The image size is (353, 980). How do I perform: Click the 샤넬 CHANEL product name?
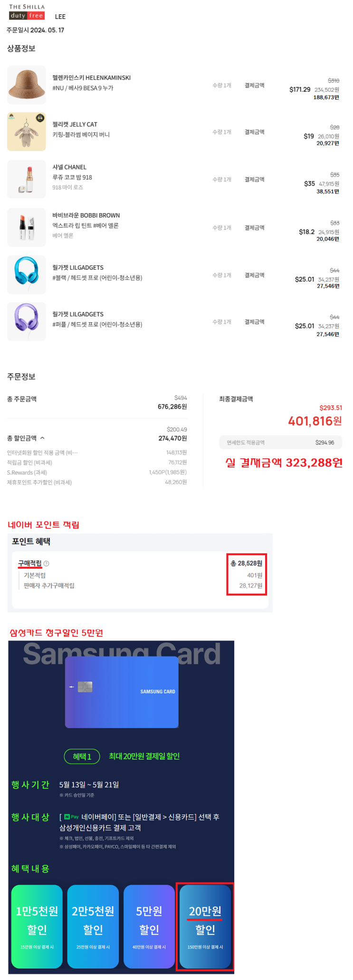(69, 167)
